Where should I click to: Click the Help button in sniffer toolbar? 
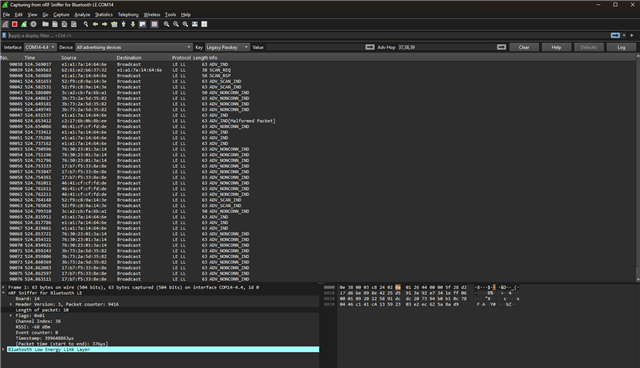[x=556, y=47]
